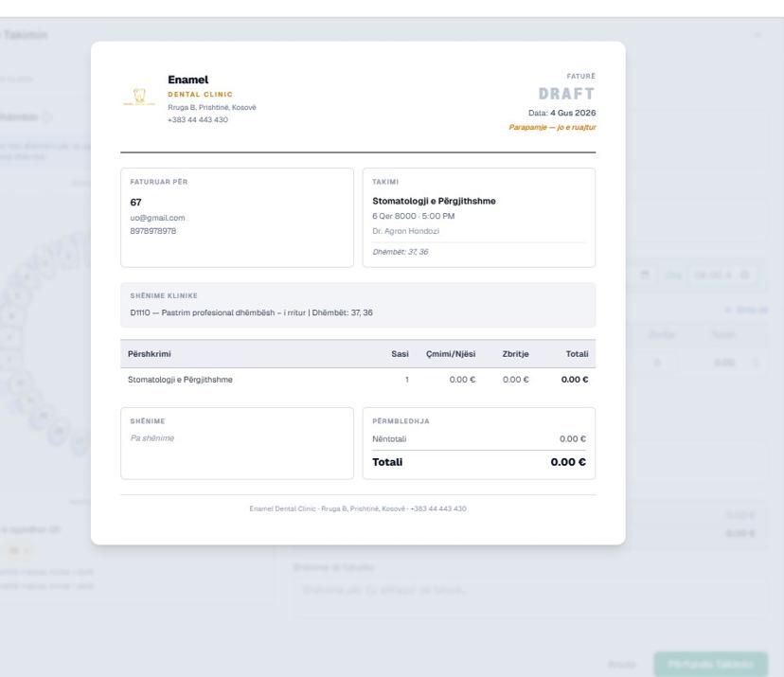Click the 'Nëntotali' subtotal label
The height and width of the screenshot is (677, 784).
pyautogui.click(x=389, y=439)
